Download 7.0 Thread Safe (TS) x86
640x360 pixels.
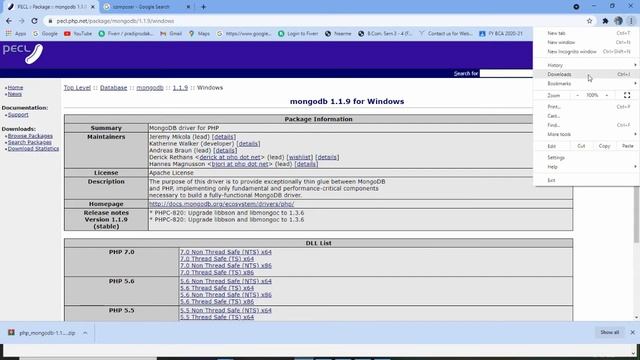pyautogui.click(x=217, y=272)
